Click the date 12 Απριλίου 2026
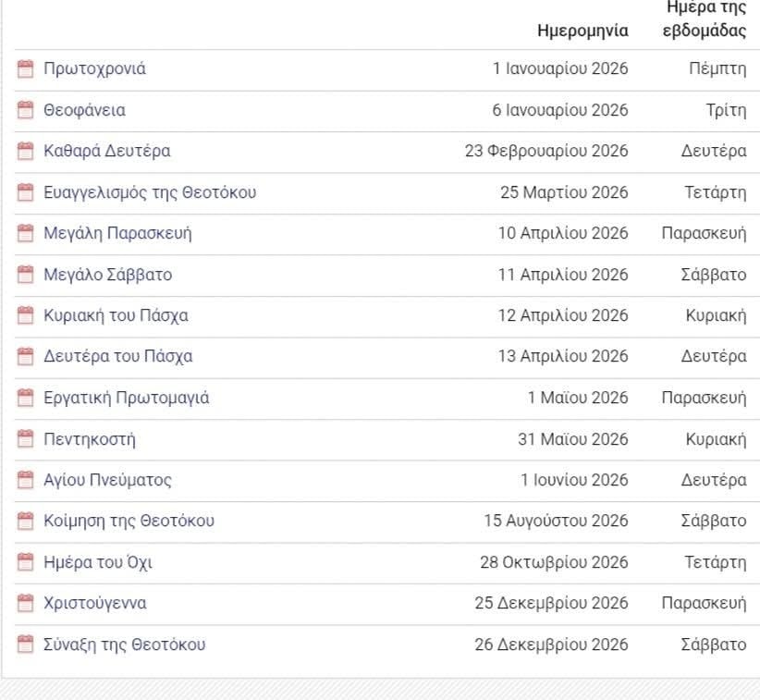 click(563, 315)
